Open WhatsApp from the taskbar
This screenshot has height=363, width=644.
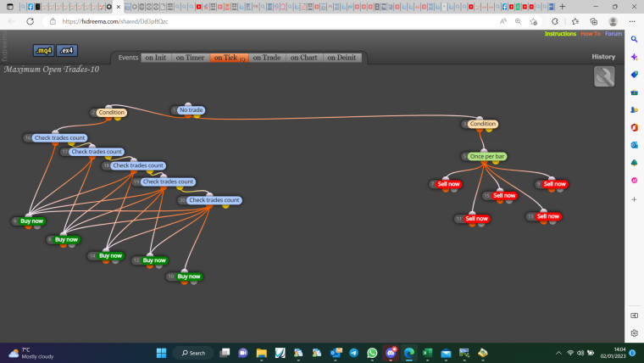(372, 353)
